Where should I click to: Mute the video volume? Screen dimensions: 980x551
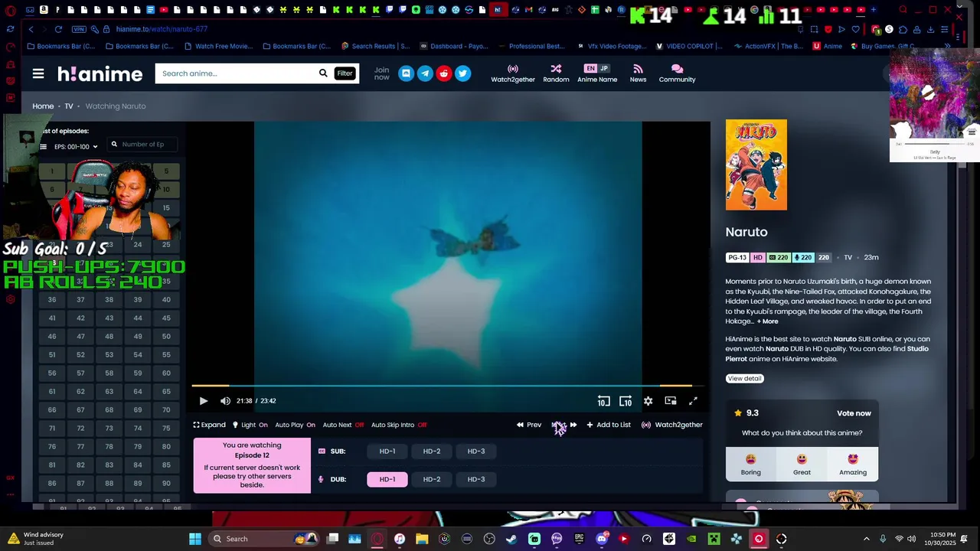pos(225,401)
